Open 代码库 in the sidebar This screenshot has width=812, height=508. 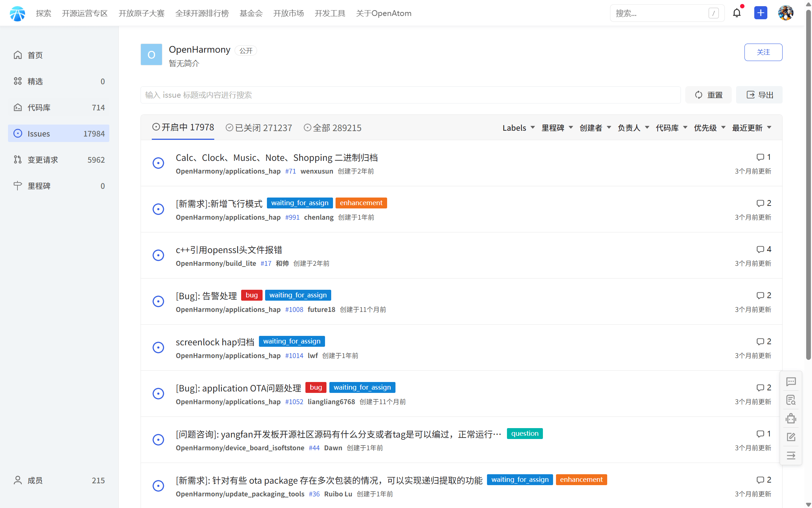pyautogui.click(x=58, y=107)
